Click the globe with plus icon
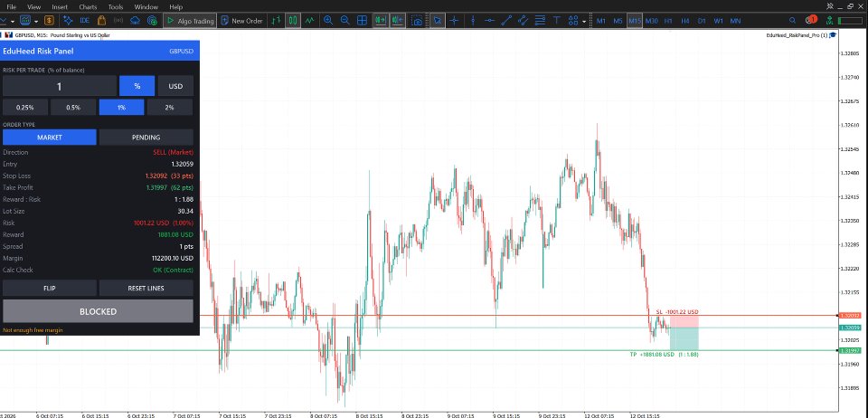The height and width of the screenshot is (418, 868). pos(152,21)
